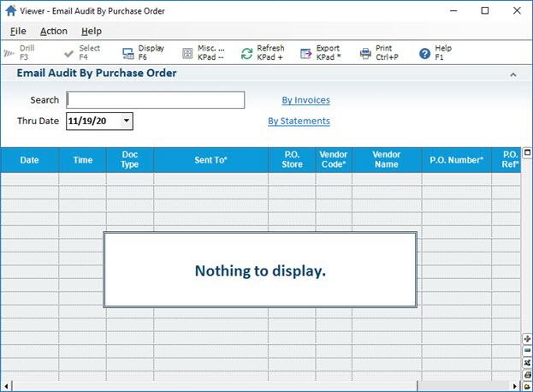Click the horizontal scrollbar right arrow
The image size is (533, 392).
(x=515, y=386)
